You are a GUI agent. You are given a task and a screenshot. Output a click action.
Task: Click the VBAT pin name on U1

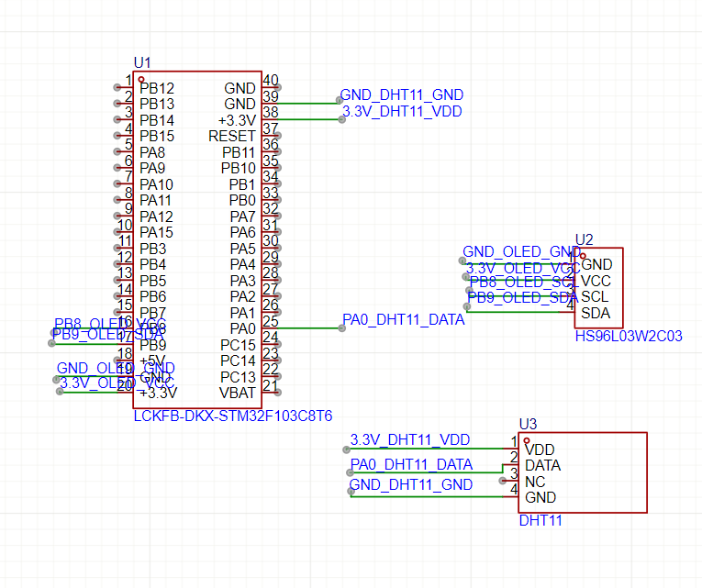pos(238,393)
